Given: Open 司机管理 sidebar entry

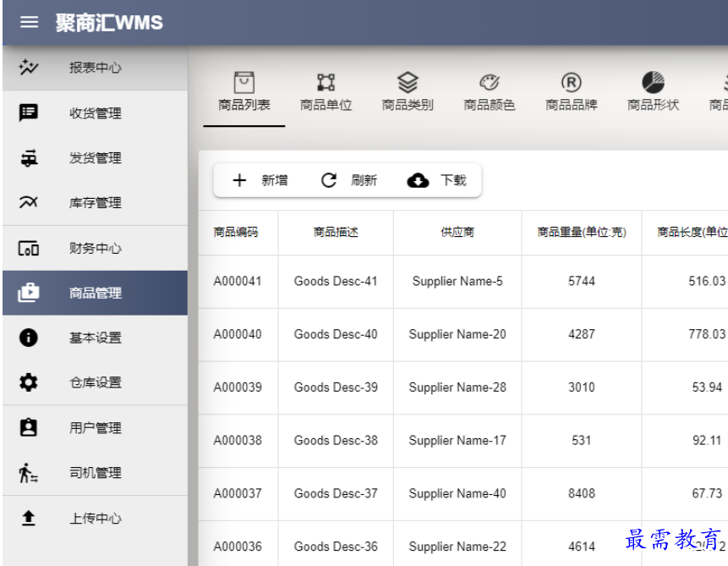Looking at the screenshot, I should pos(94,473).
